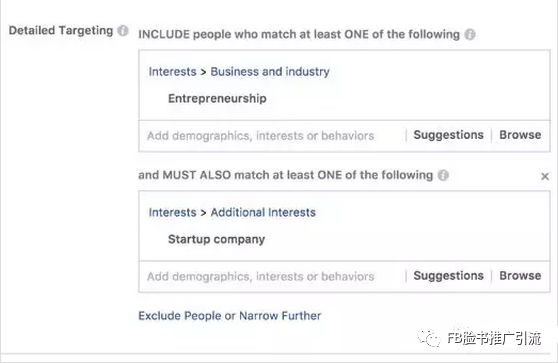Open info tooltip for INCLUDE people heading
Image resolution: width=558 pixels, height=363 pixels.
pos(470,35)
